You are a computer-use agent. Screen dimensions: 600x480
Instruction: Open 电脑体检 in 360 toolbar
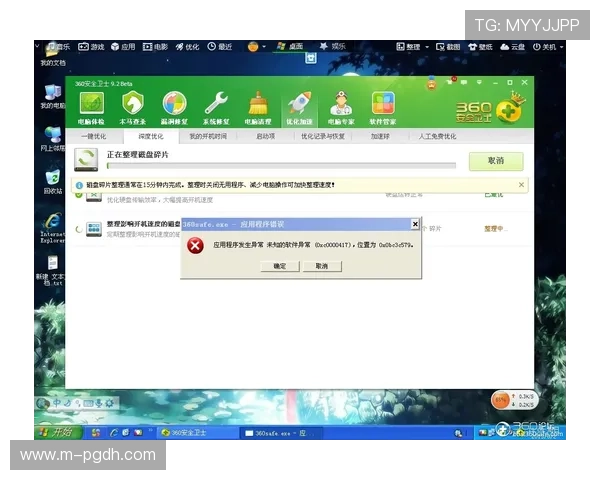pyautogui.click(x=91, y=108)
